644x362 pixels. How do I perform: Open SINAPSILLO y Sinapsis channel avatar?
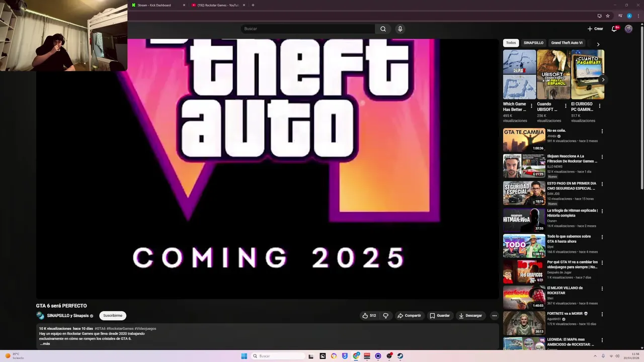click(x=40, y=316)
